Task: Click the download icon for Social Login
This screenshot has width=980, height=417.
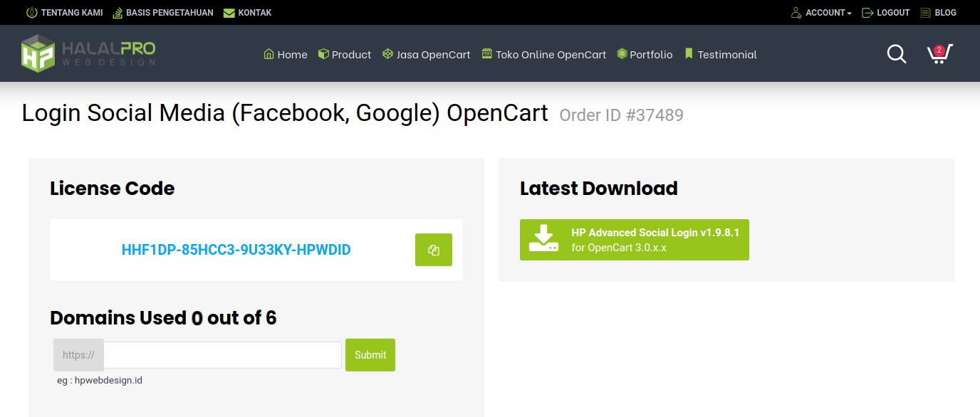Action: 543,240
